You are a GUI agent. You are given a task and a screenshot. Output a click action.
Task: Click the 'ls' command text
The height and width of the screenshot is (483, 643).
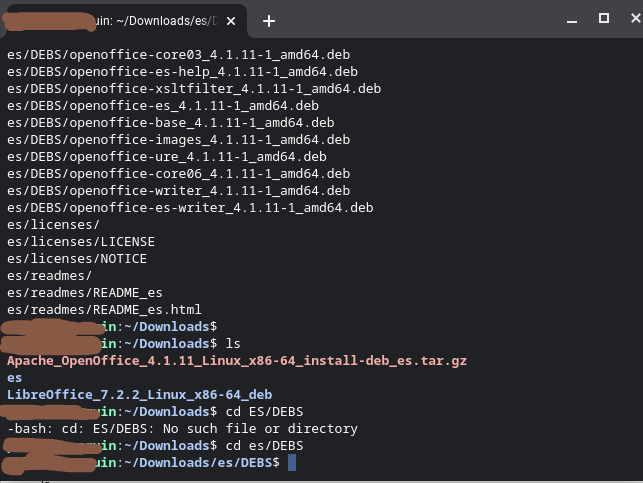tap(233, 344)
